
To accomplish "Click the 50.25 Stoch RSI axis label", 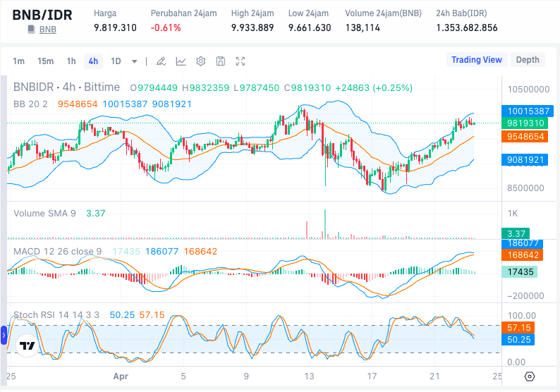I will pos(518,340).
